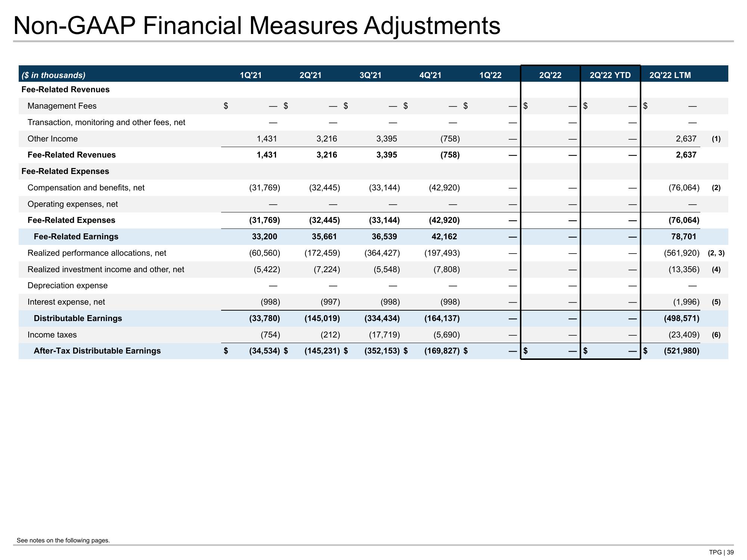Click footnote marker (6)
The height and width of the screenshot is (560, 747).
(716, 335)
